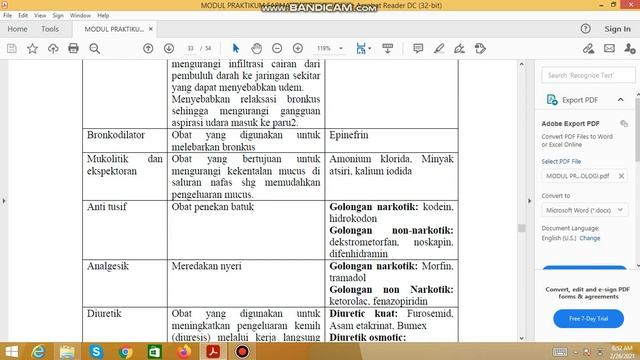Open the Fill and Sign link icon
This screenshot has width=640, height=360.
588,49
